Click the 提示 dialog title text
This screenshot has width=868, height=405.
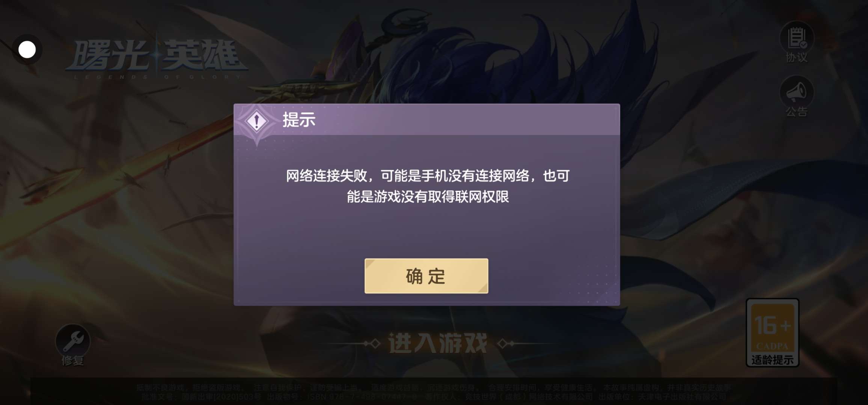(299, 120)
